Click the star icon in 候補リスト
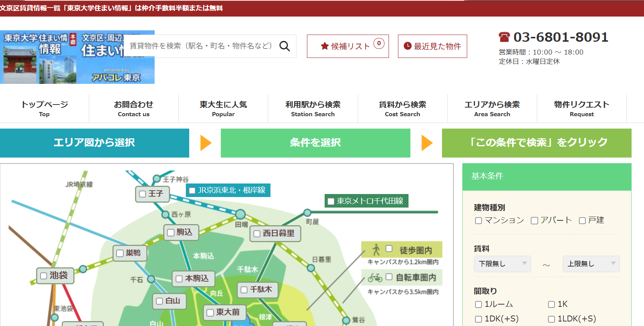 325,46
